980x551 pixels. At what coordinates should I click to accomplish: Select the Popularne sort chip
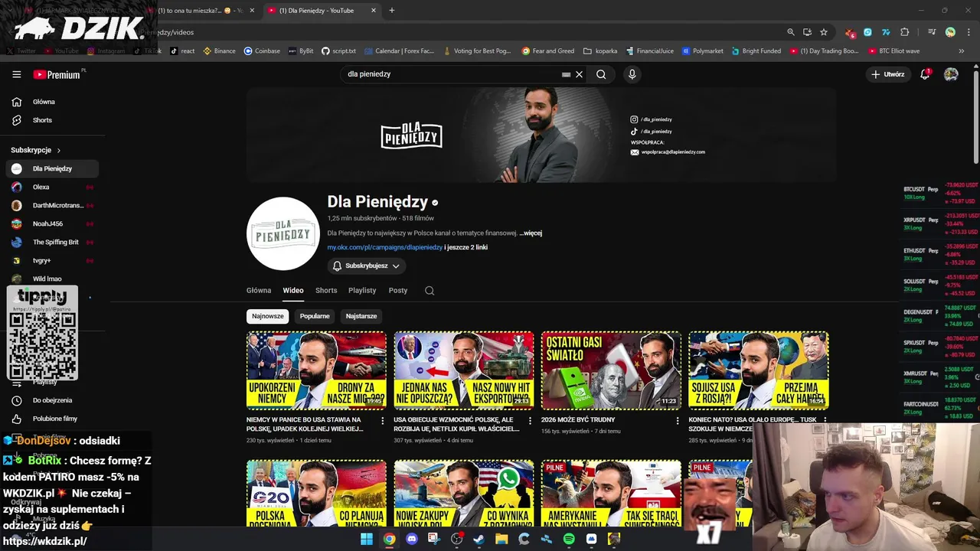pyautogui.click(x=315, y=316)
